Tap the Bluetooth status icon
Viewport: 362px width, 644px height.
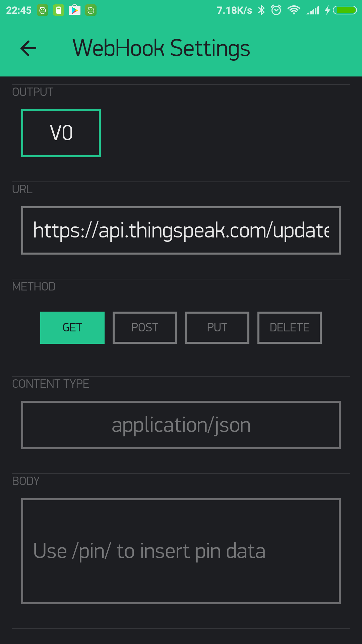click(x=262, y=10)
